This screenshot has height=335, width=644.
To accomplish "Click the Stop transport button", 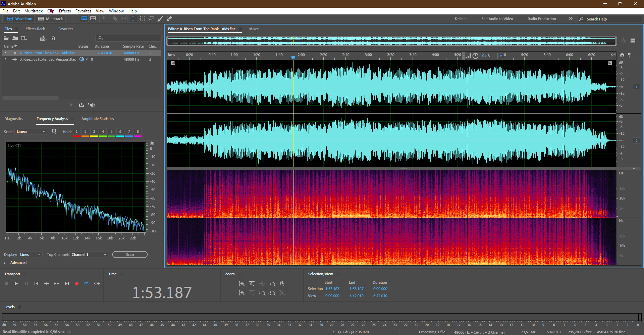I will 6,284.
